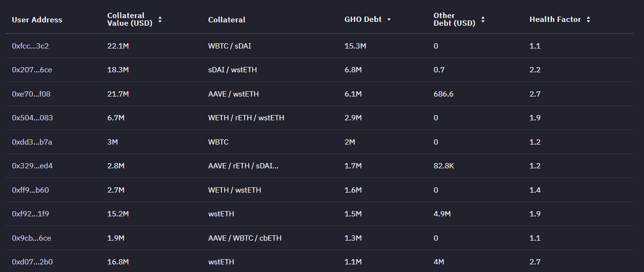Click user address 0xf92...1f9
Screen dimensions: 644x272
(30, 214)
